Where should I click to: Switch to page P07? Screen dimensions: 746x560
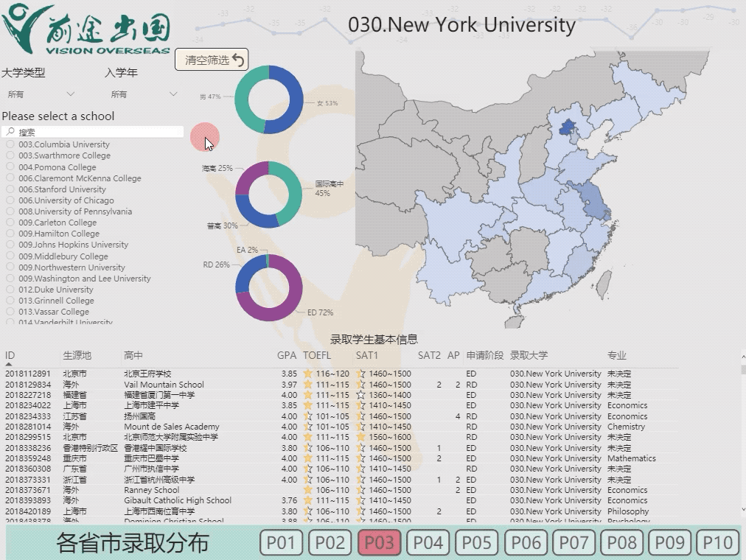(574, 543)
